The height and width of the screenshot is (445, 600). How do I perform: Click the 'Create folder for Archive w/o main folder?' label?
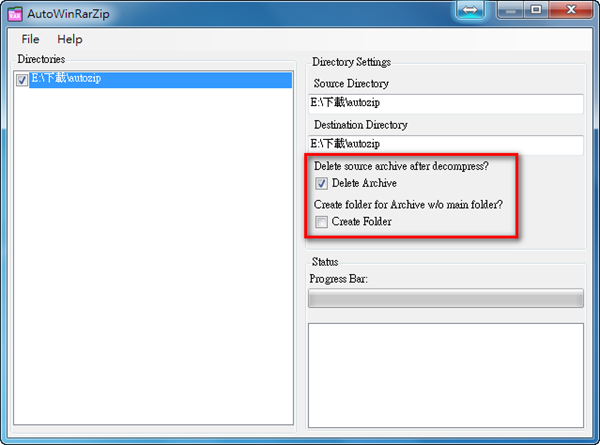point(408,204)
